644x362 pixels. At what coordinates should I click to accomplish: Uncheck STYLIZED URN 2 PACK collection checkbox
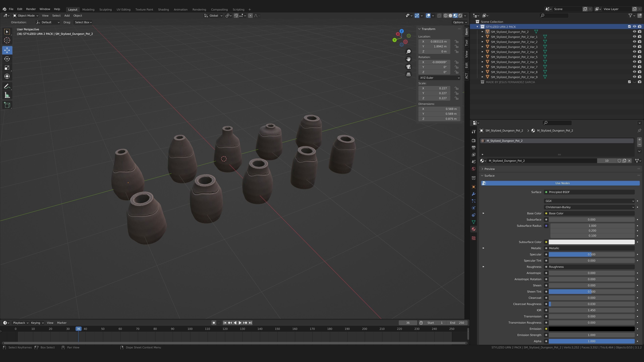pyautogui.click(x=629, y=26)
